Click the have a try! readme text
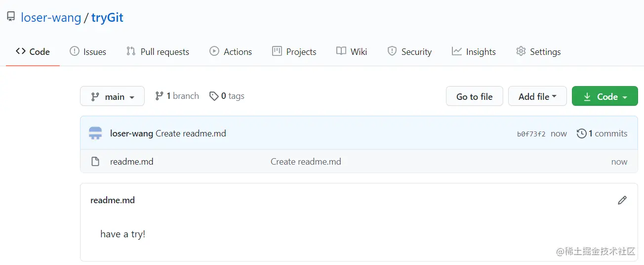The image size is (644, 265). [123, 234]
